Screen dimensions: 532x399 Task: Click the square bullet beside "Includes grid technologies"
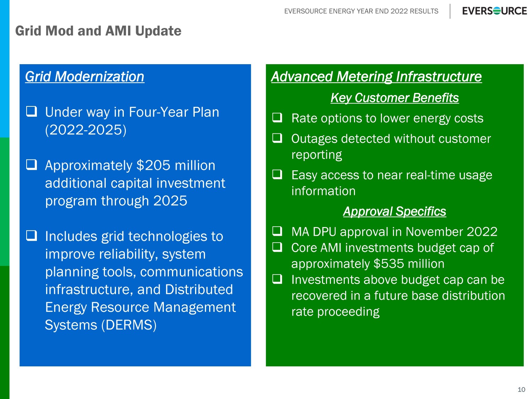pyautogui.click(x=32, y=235)
